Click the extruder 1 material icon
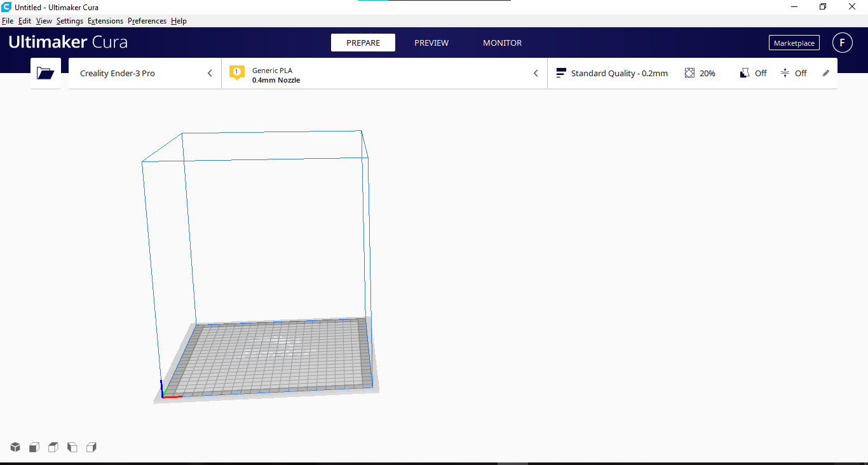 237,73
